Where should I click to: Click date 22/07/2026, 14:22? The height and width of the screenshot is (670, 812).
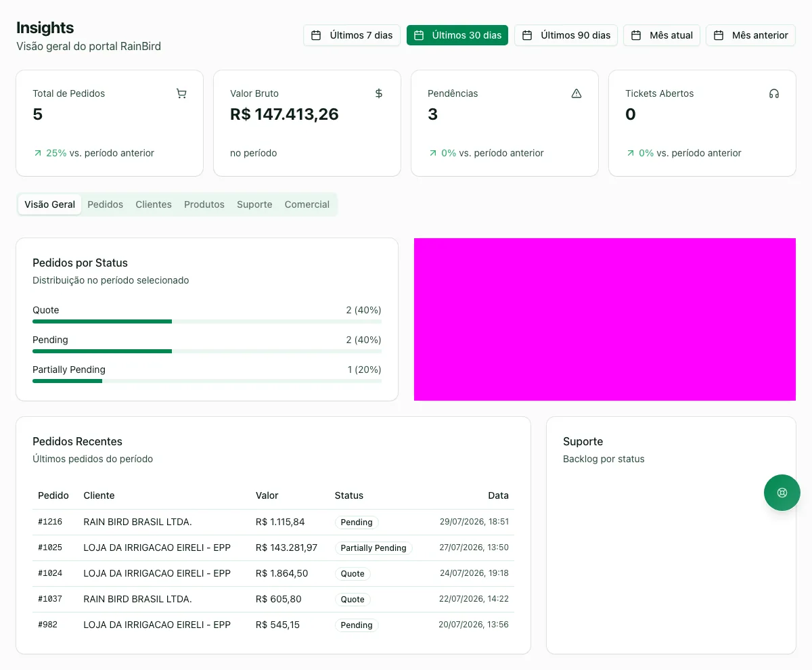pyautogui.click(x=474, y=599)
